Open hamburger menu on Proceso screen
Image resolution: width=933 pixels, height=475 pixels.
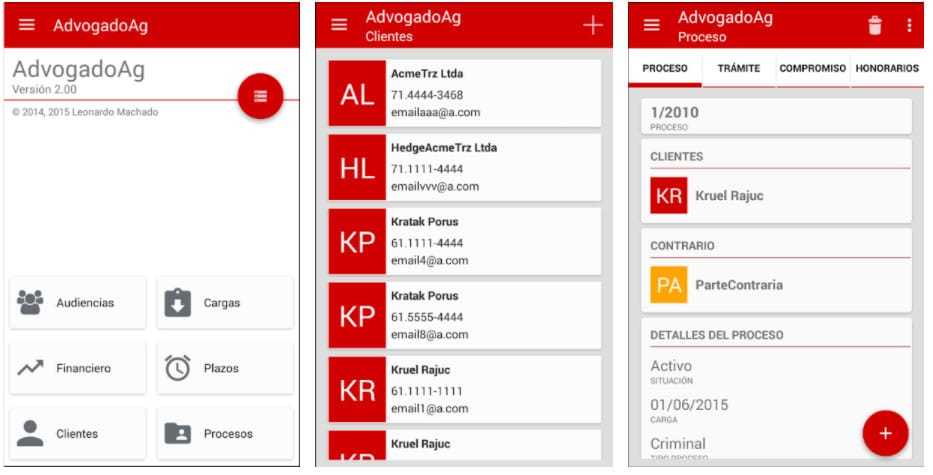652,26
